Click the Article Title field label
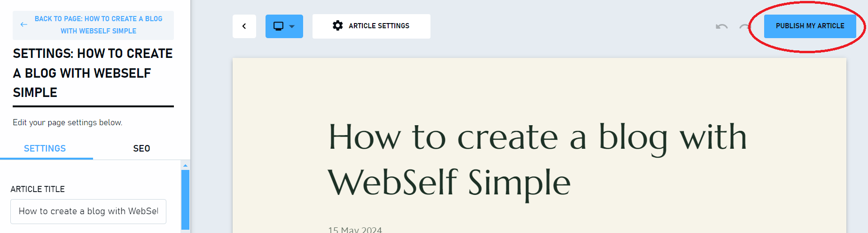Screen dimensions: 868x233 coord(38,189)
